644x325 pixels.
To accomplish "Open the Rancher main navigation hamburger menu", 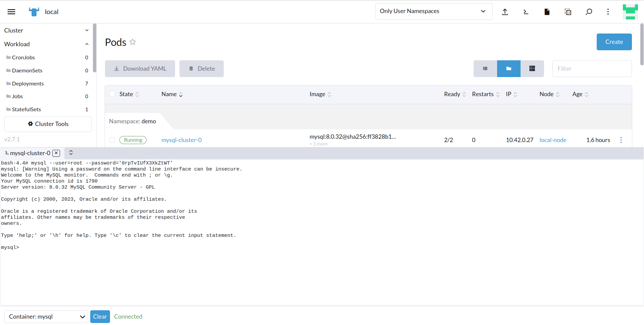I will (x=11, y=11).
